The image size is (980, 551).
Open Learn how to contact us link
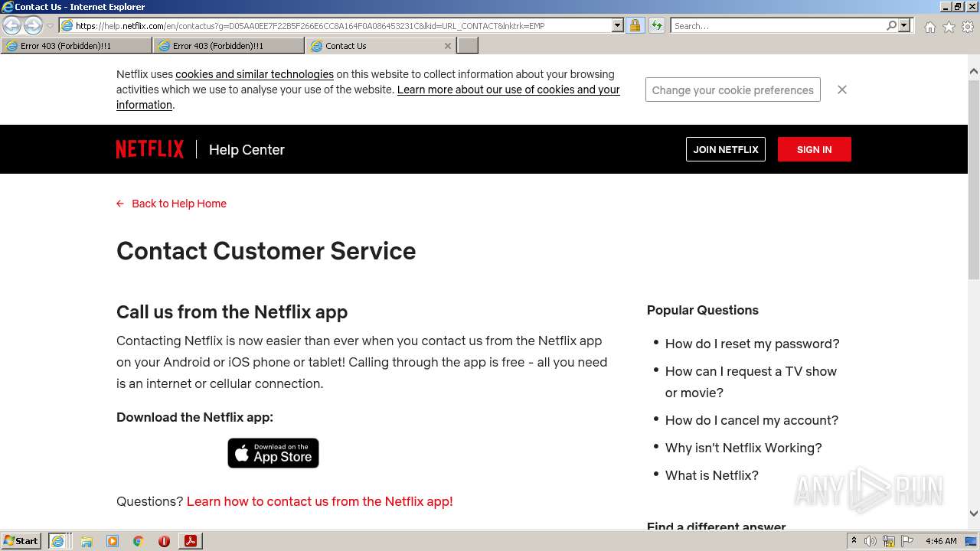tap(320, 501)
